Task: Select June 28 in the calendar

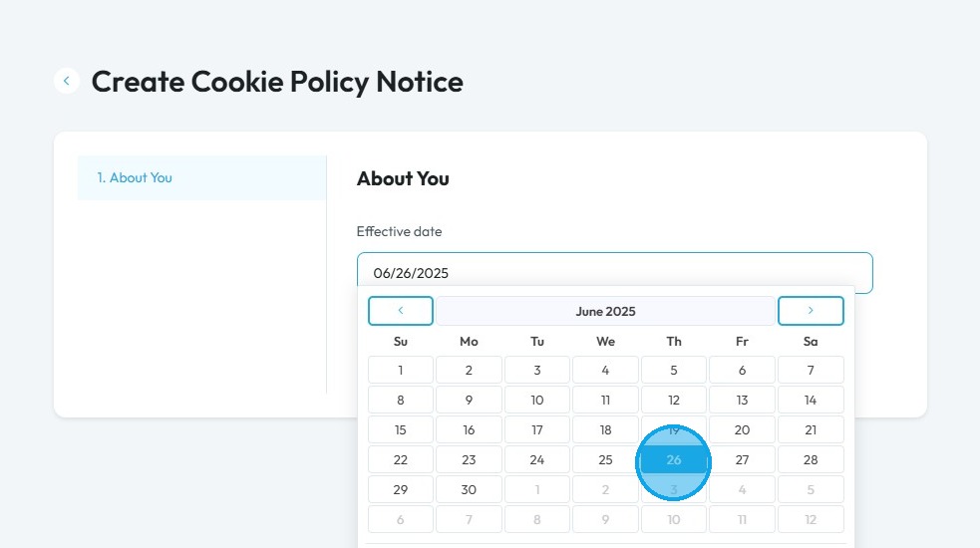Action: pos(811,459)
